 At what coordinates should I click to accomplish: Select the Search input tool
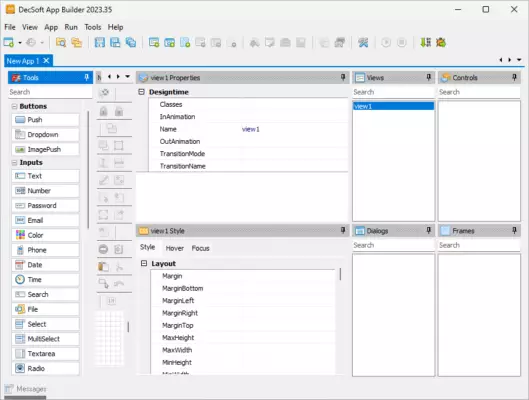46,295
